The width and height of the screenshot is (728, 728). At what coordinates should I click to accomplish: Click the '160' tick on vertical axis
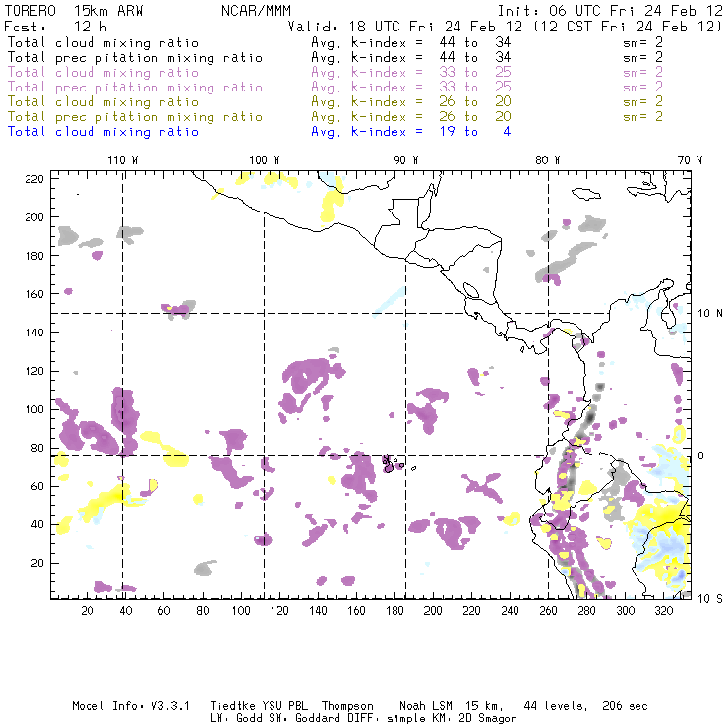(34, 294)
